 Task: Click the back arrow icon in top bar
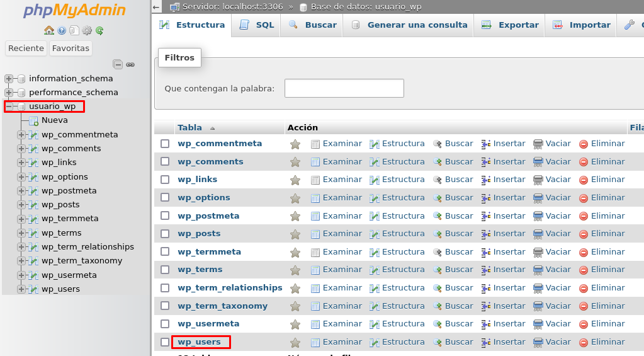pos(155,7)
